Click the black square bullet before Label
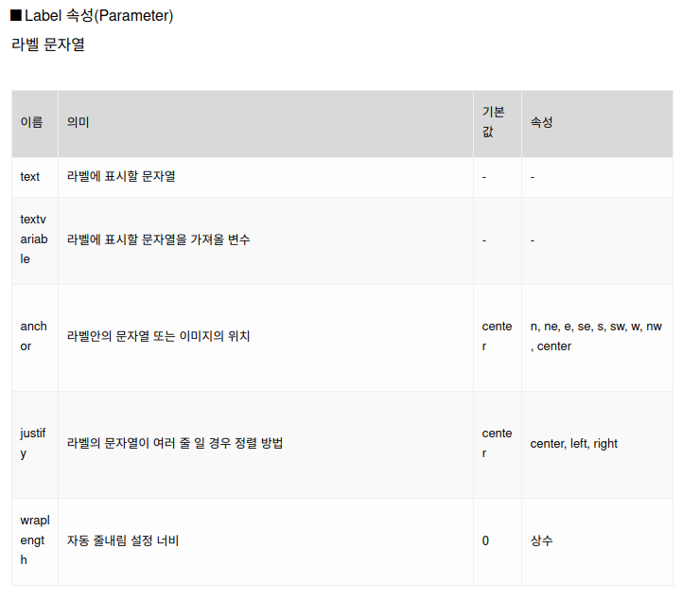 [16, 15]
